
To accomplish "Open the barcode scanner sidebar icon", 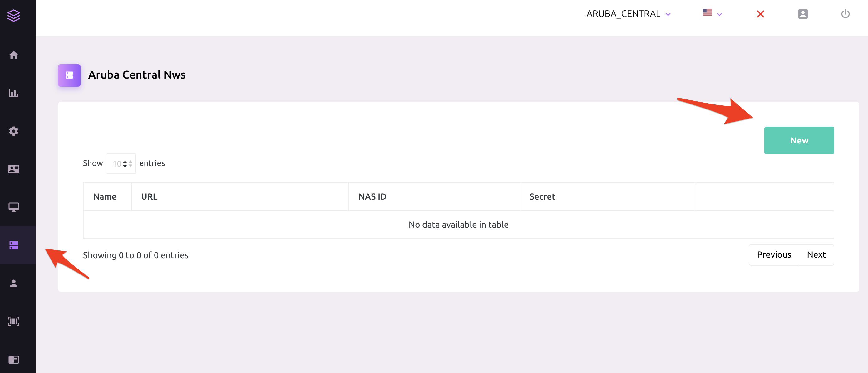I will click(x=14, y=321).
